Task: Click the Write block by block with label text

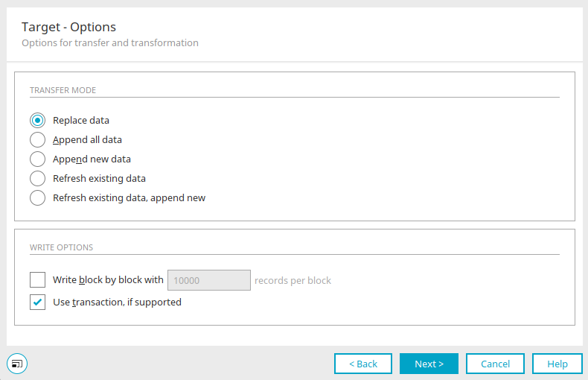Action: pos(108,280)
